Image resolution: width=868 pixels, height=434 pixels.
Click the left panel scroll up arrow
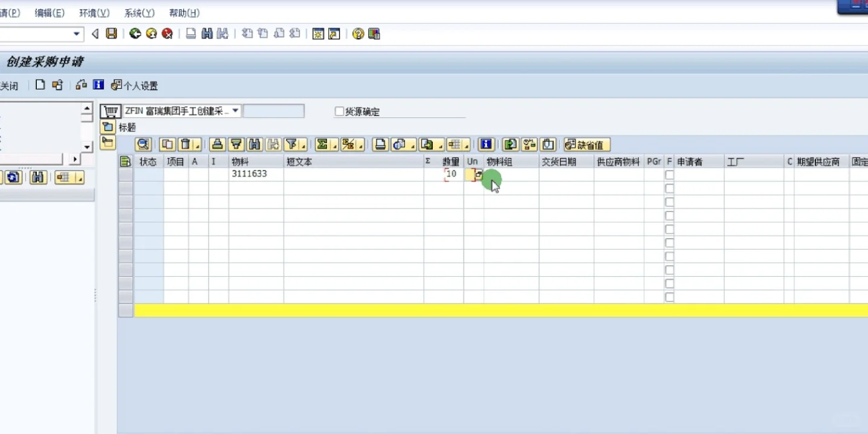[x=87, y=109]
